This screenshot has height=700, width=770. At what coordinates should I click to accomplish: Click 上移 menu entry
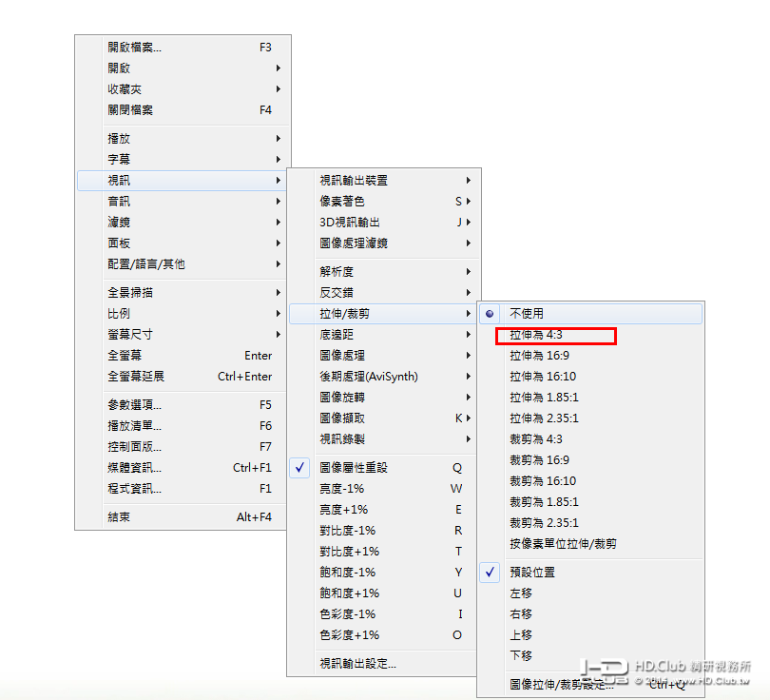coord(590,635)
